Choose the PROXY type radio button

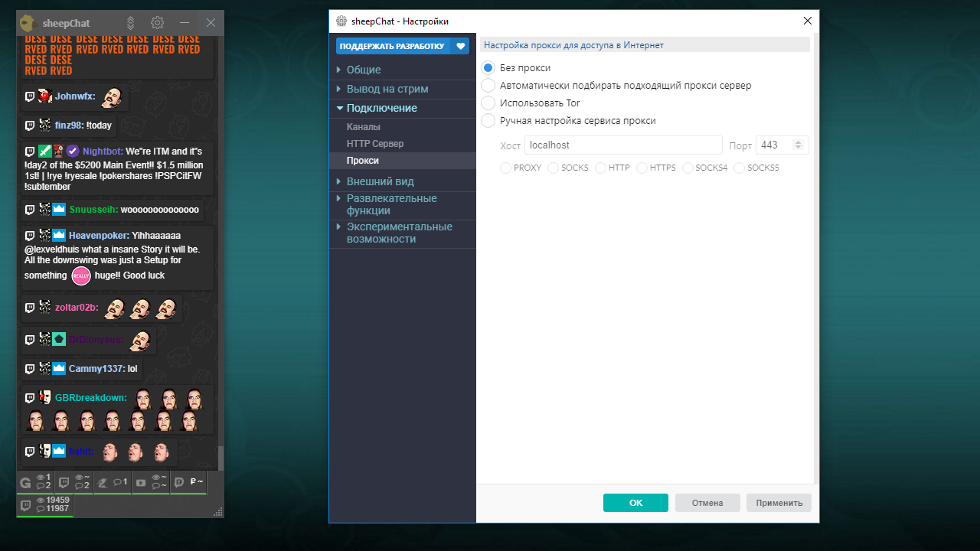pyautogui.click(x=505, y=168)
